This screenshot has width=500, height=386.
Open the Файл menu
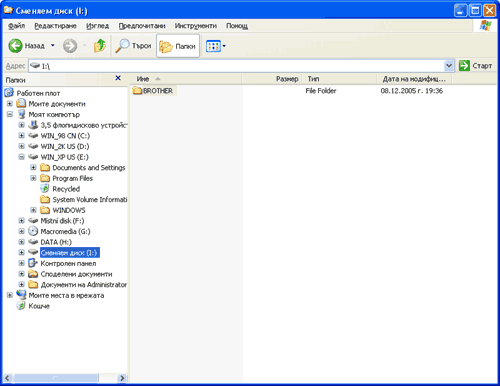click(16, 26)
